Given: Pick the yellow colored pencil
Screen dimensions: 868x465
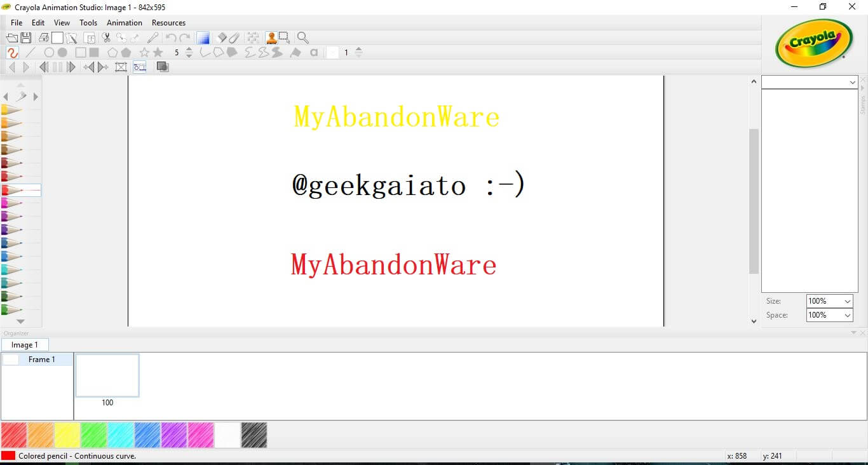Looking at the screenshot, I should 12,110.
